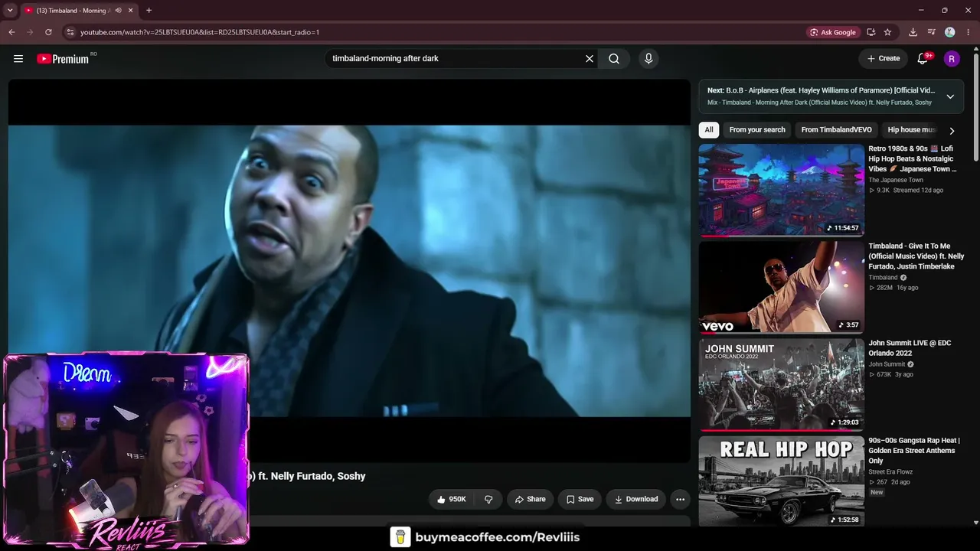This screenshot has width=980, height=551.
Task: View site information icon in address bar
Action: 70,32
